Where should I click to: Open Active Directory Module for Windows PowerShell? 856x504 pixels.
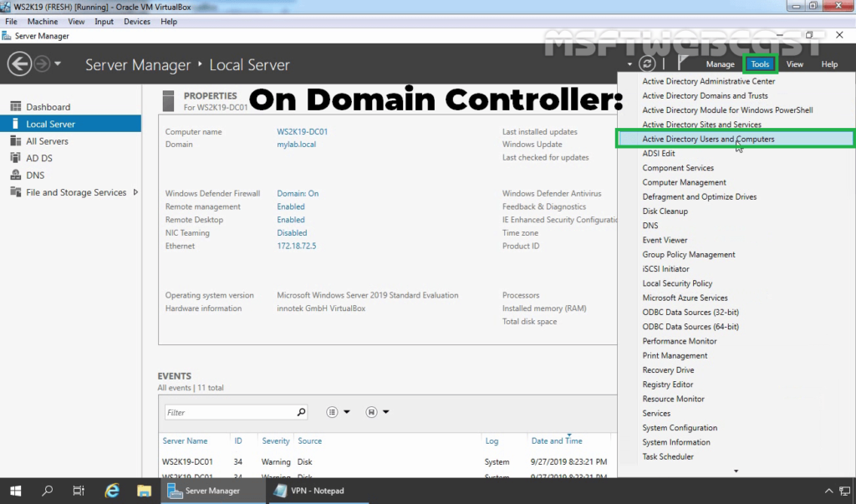[728, 109]
